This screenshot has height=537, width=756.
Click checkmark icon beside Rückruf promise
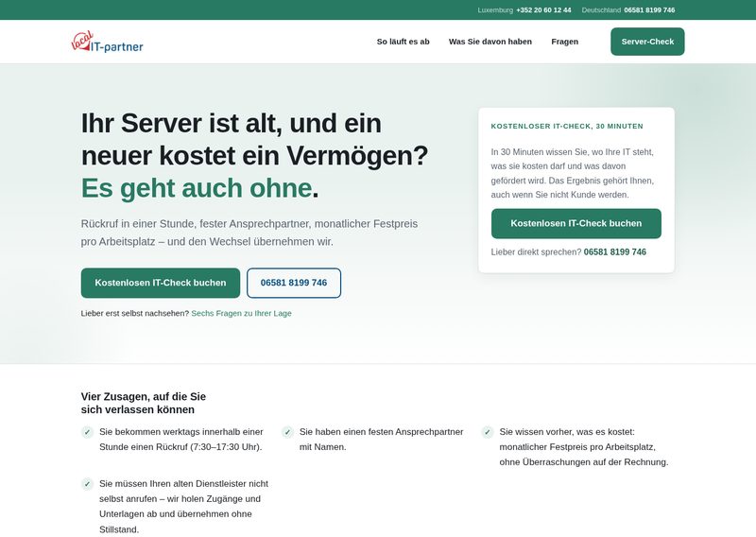(x=87, y=432)
